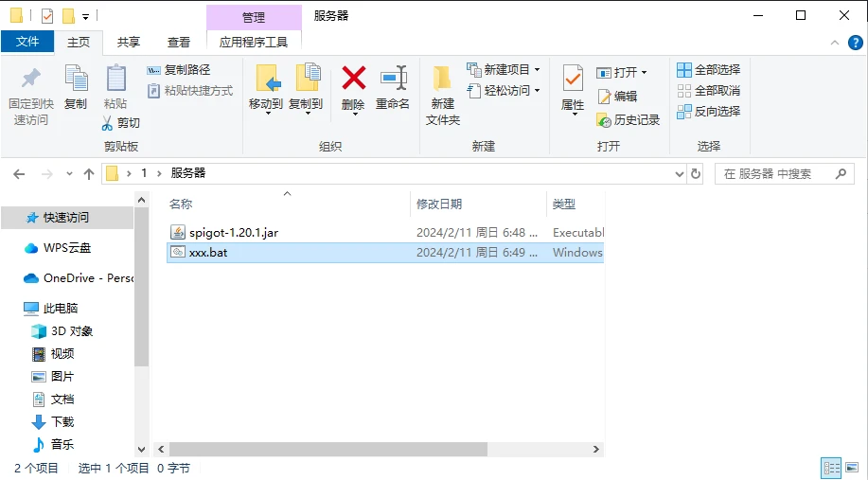Click the Rename (重命名) ribbon icon
The height and width of the screenshot is (480, 868).
pos(393,79)
